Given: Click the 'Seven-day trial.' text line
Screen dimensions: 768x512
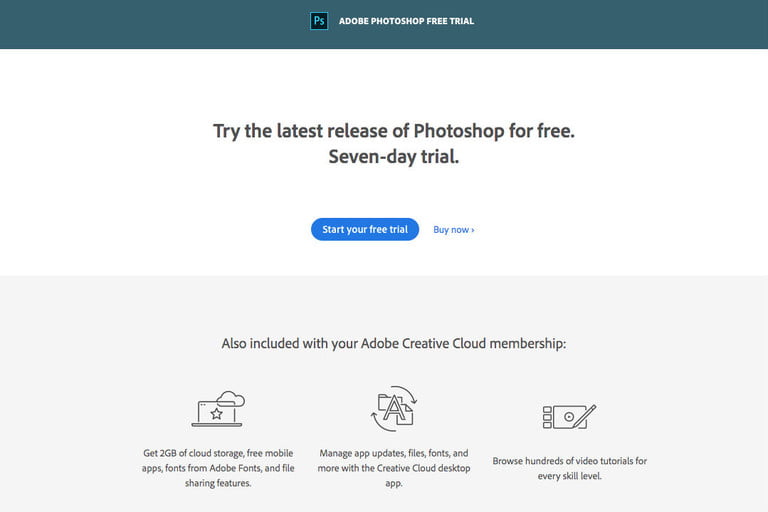Looking at the screenshot, I should click(x=394, y=157).
